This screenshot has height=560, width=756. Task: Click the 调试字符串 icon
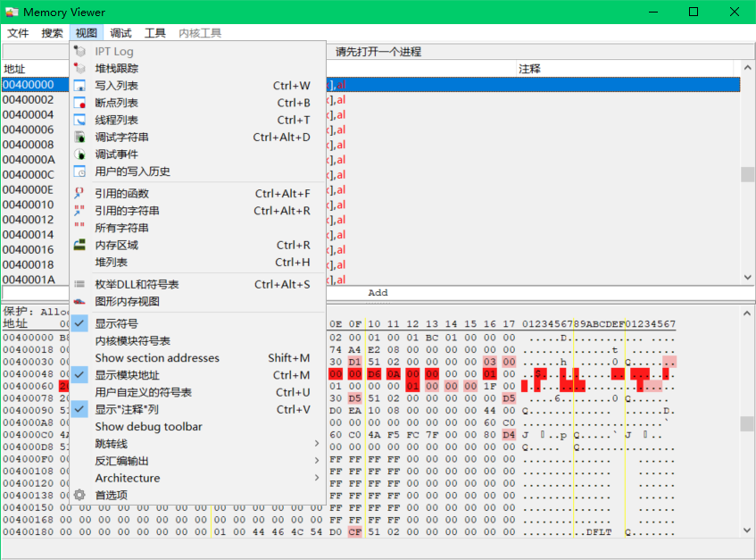tap(80, 137)
